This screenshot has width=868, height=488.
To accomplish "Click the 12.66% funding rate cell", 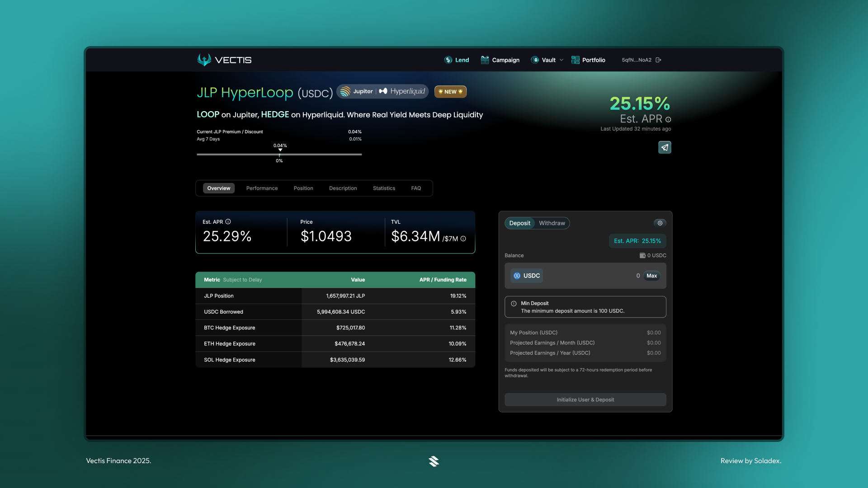I will (x=458, y=360).
